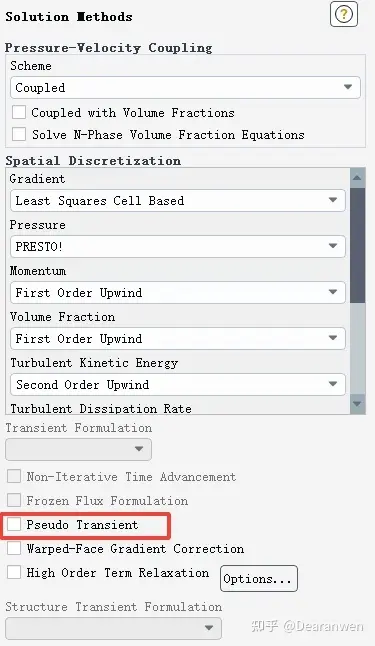Enable the Pseudo Transient option
The height and width of the screenshot is (646, 375).
(x=14, y=524)
